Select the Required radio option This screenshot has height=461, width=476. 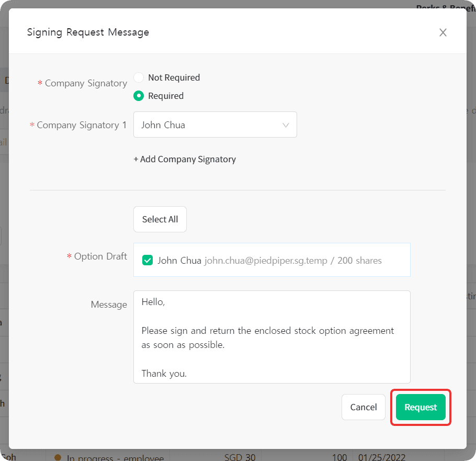(139, 96)
